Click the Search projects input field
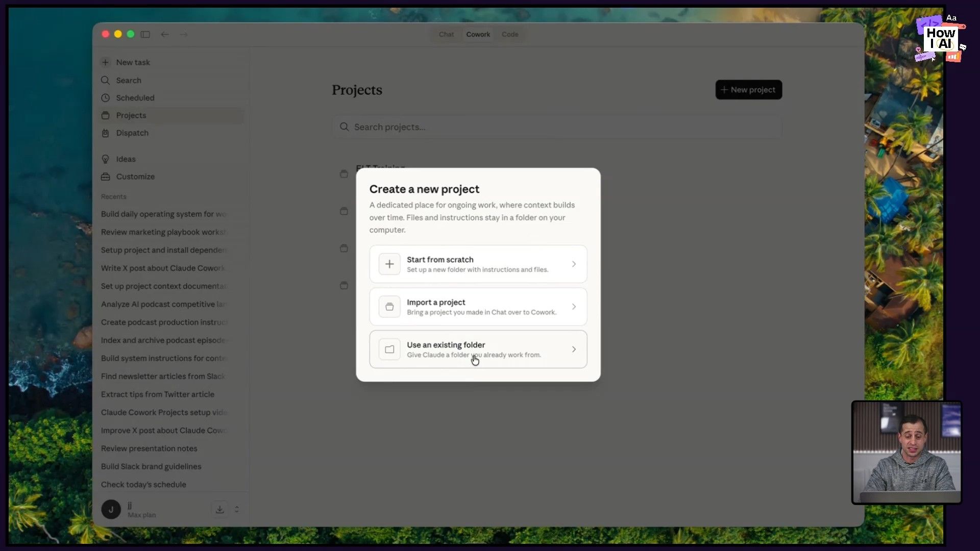980x551 pixels. [557, 127]
